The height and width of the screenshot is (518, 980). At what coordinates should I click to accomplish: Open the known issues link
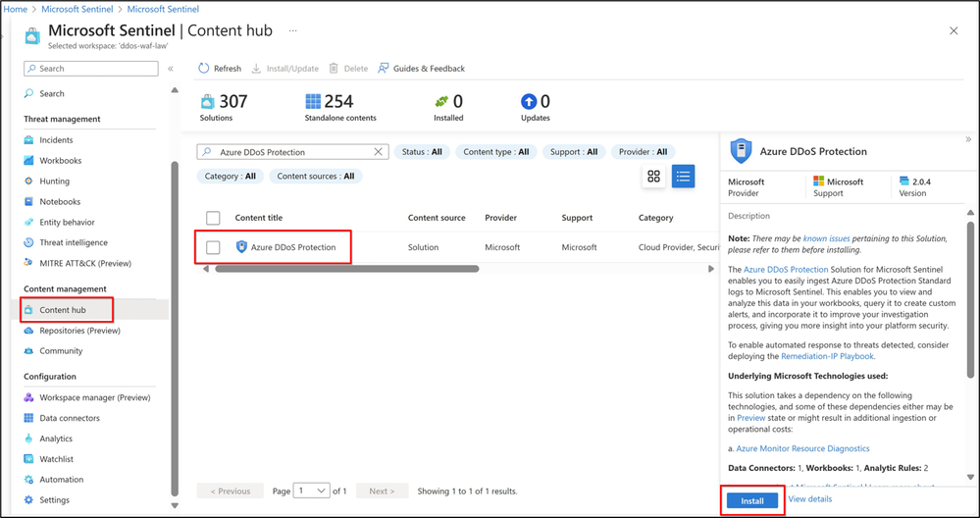826,238
